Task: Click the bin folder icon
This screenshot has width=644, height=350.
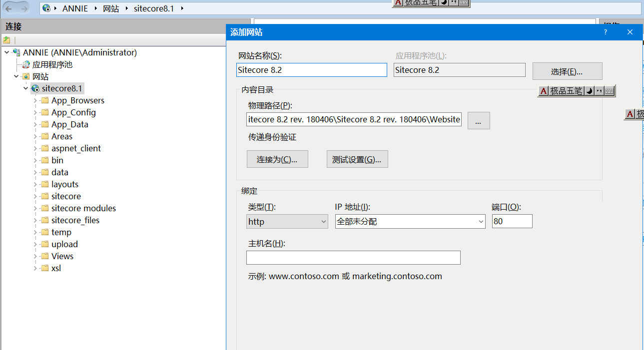Action: 45,160
